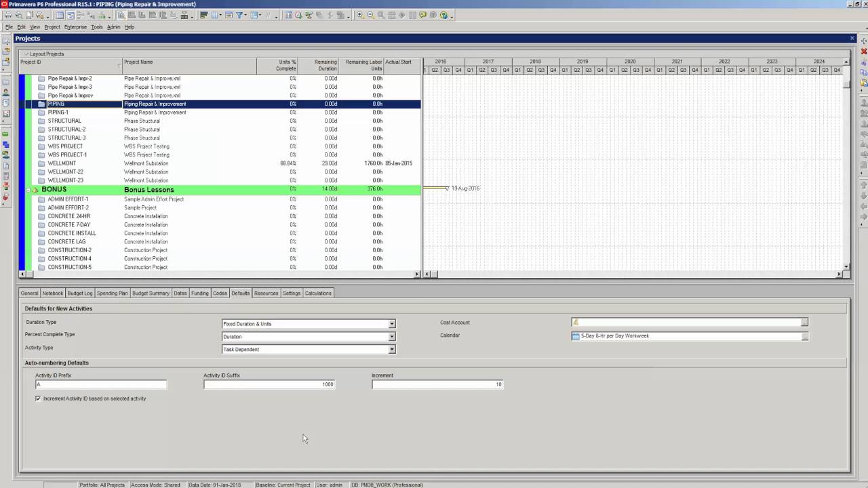Open the Help question-mark toolbar icon
Screen dimensions: 868x488
pos(443,15)
